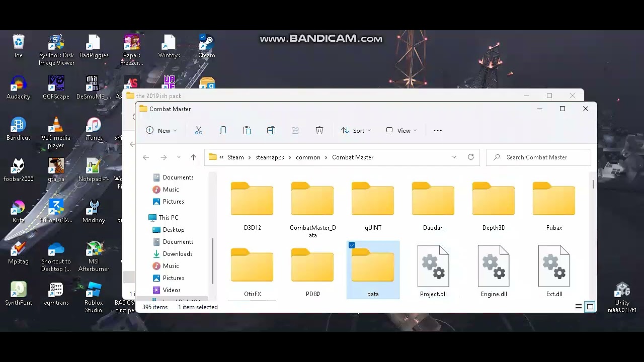The width and height of the screenshot is (644, 362).
Task: Select the Mp3tag desktop icon
Action: (x=18, y=252)
